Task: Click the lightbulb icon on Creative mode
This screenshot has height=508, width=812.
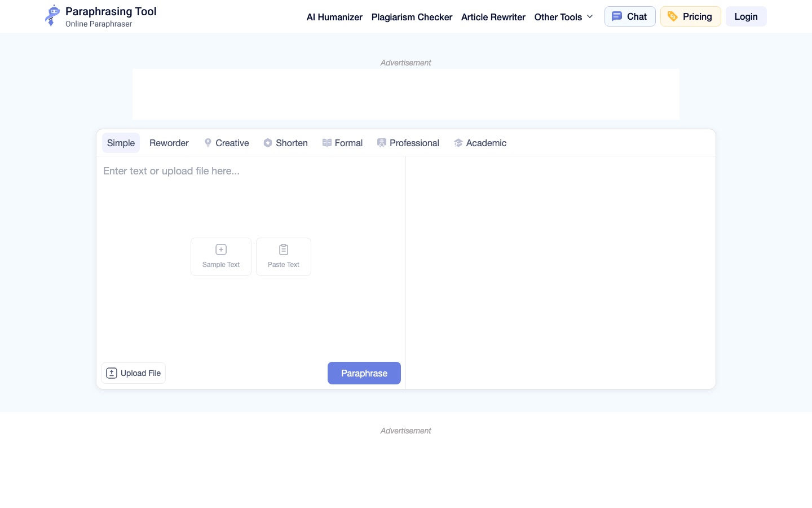Action: point(208,143)
